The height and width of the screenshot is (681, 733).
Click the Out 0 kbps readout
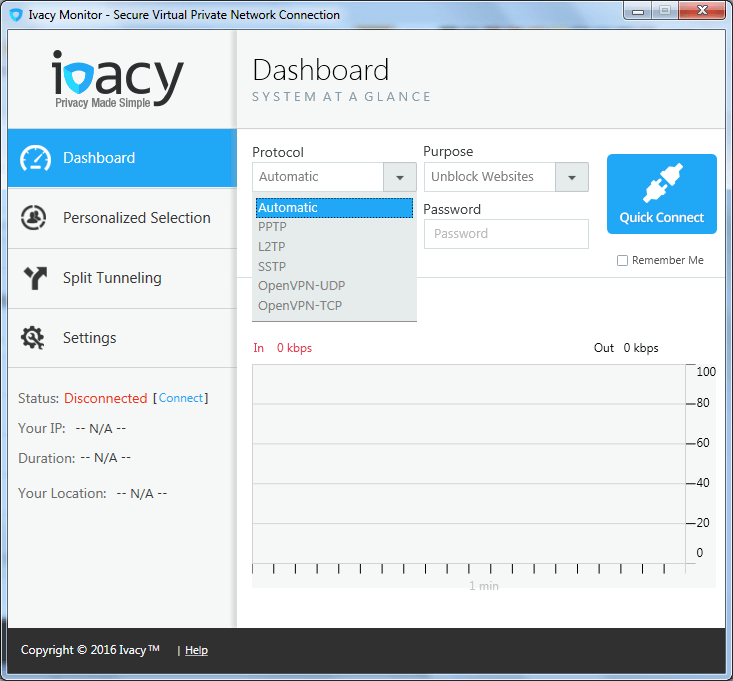point(626,348)
